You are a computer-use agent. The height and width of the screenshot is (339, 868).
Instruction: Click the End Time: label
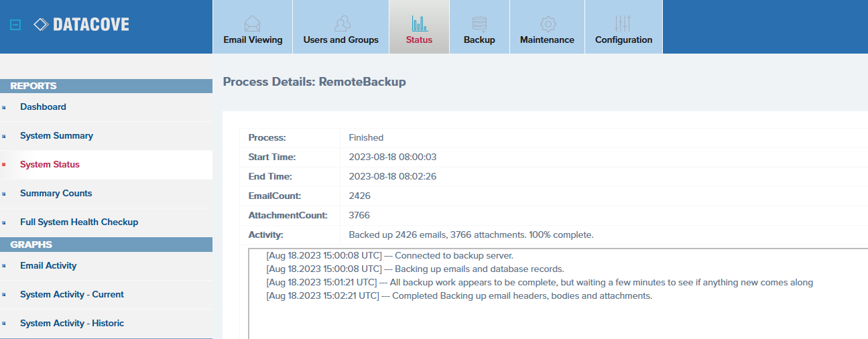tap(270, 176)
